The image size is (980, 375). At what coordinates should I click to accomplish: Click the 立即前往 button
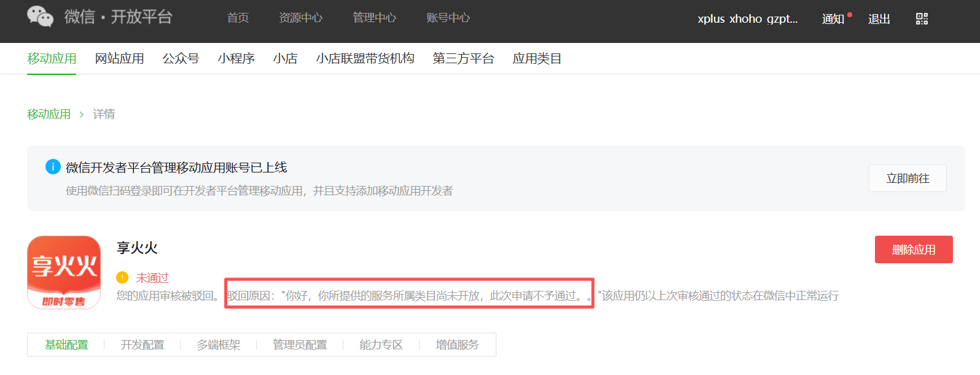click(x=907, y=178)
